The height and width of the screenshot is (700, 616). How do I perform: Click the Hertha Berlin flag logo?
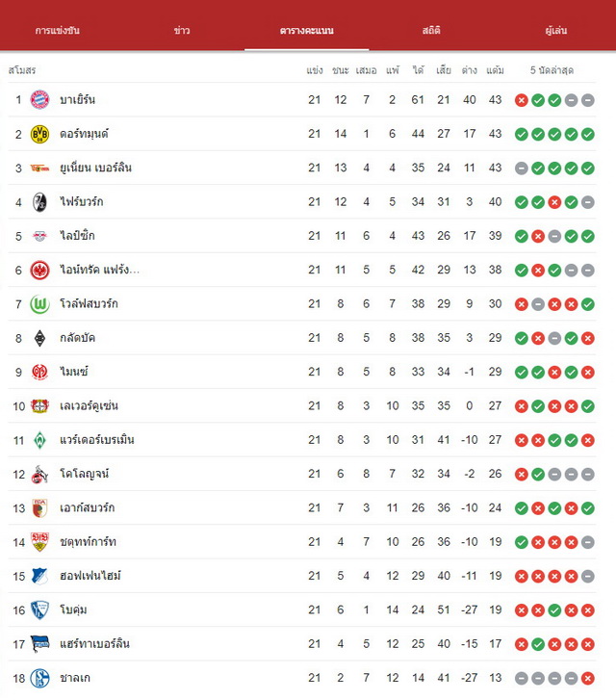(x=39, y=644)
